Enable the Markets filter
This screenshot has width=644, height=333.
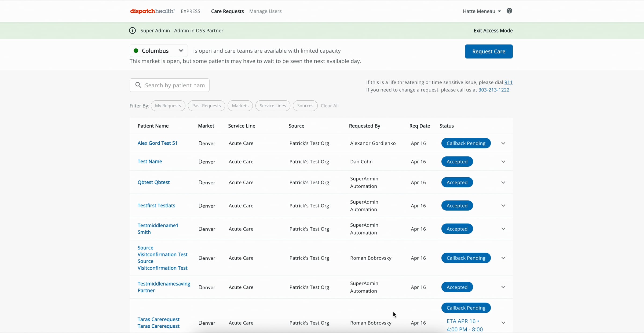240,106
